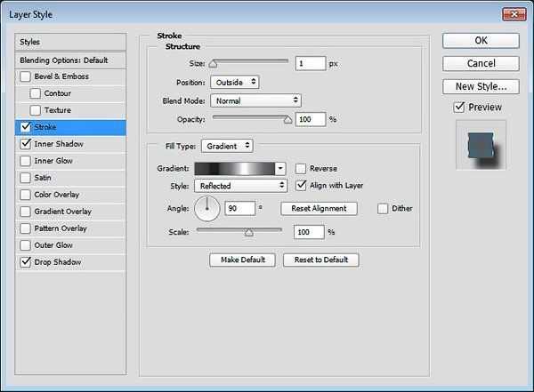Toggle the Reverse gradient checkbox
The width and height of the screenshot is (534, 392).
coord(301,168)
